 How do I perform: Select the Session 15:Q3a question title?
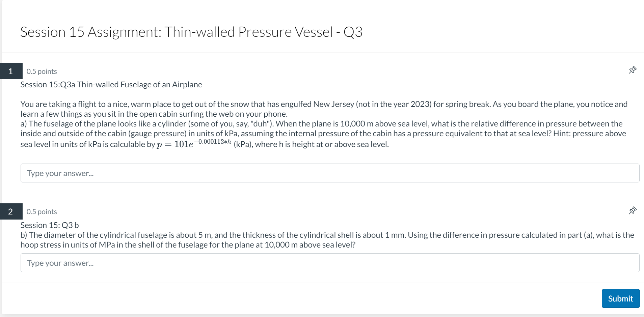click(x=111, y=85)
